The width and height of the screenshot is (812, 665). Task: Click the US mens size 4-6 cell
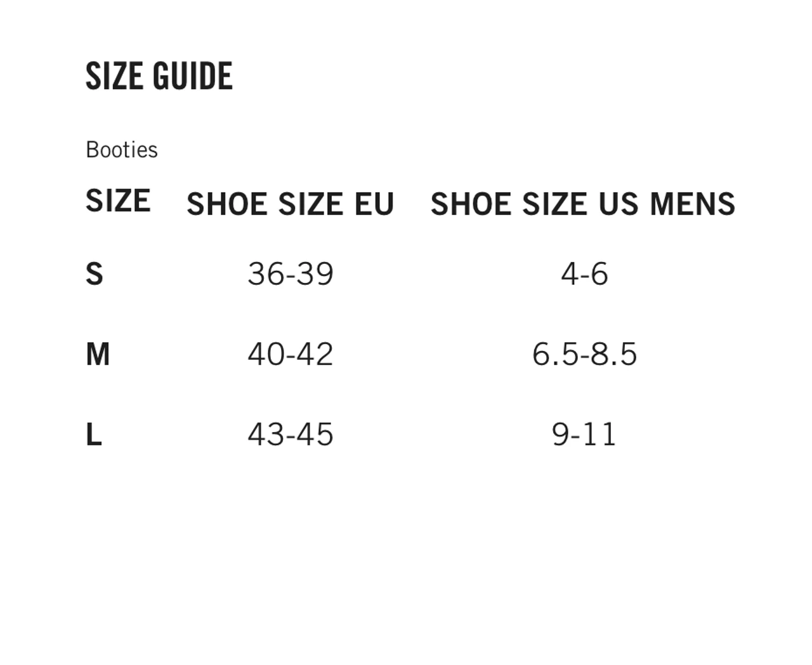tap(584, 274)
